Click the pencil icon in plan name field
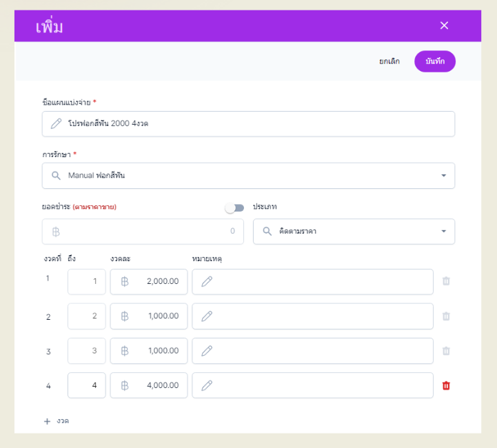This screenshot has width=497, height=448. 57,123
